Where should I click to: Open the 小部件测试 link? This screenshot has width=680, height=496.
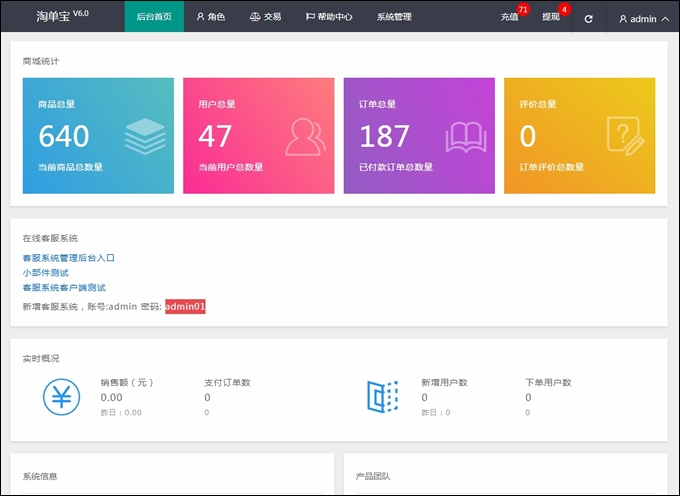pyautogui.click(x=45, y=272)
